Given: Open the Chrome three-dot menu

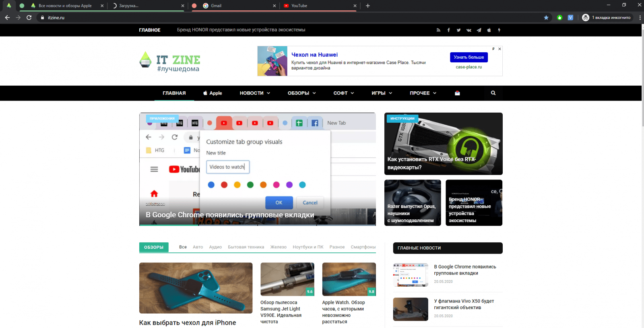Looking at the screenshot, I should [x=640, y=17].
